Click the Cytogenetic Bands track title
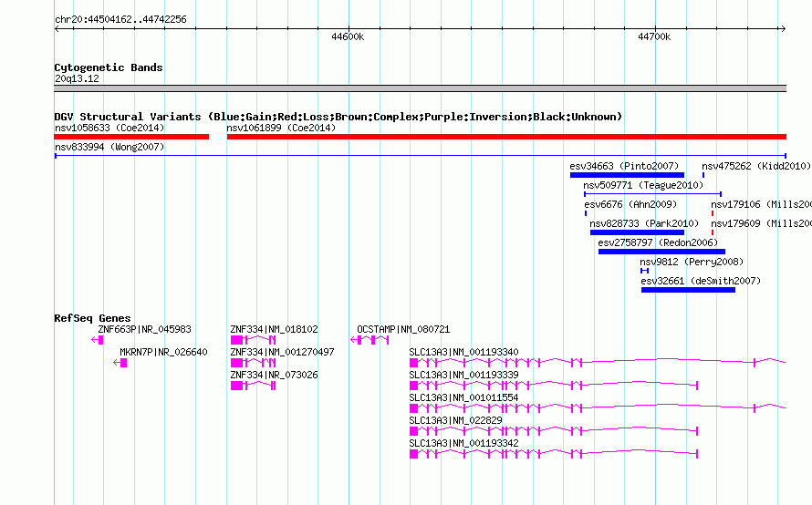Image resolution: width=812 pixels, height=505 pixels. click(109, 67)
